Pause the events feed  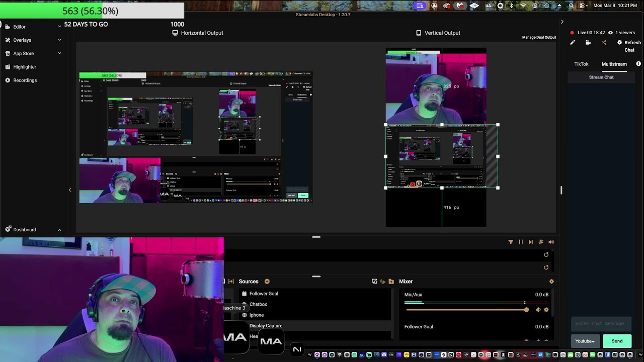coord(521,242)
